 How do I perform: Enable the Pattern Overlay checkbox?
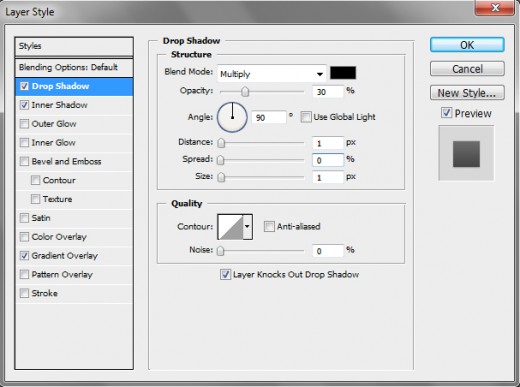tap(24, 274)
